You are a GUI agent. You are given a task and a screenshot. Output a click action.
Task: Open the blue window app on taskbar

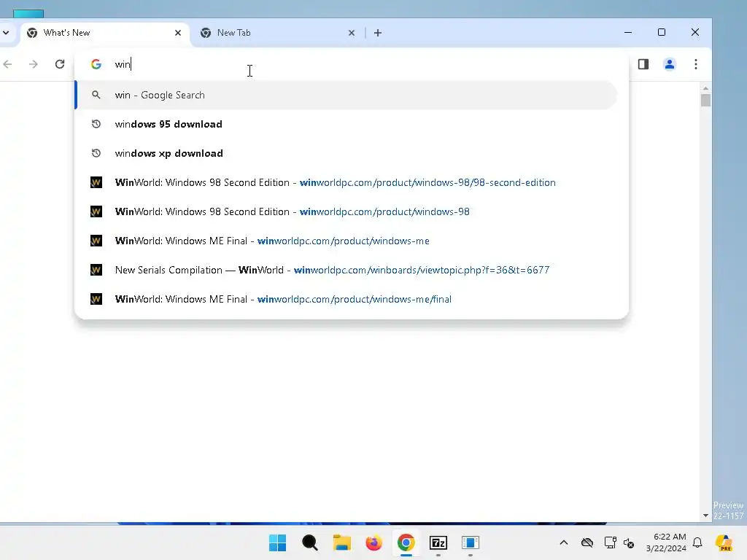tap(471, 542)
